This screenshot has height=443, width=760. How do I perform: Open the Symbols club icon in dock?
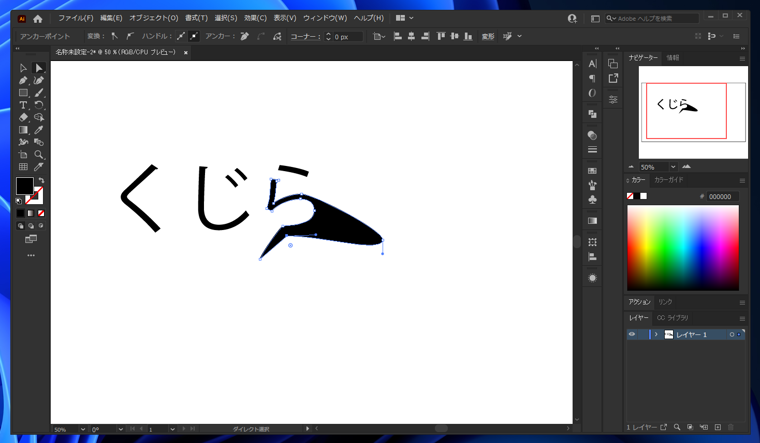(x=592, y=199)
